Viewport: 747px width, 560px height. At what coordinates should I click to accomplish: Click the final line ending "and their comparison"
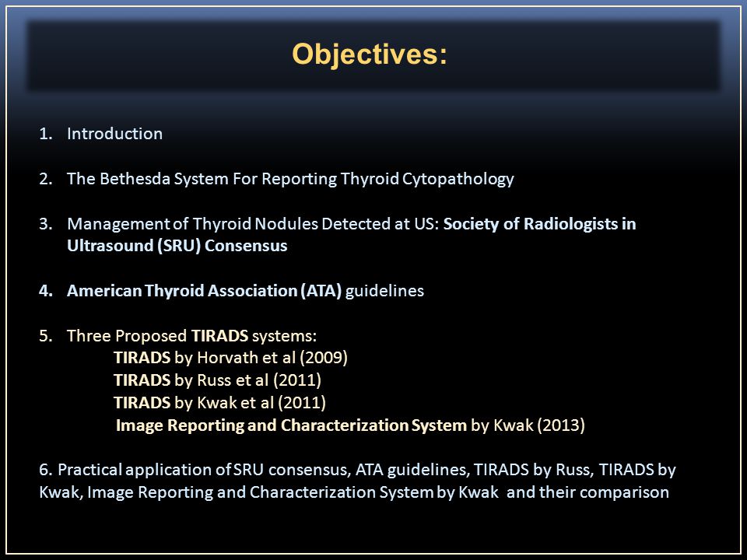pyautogui.click(x=354, y=492)
